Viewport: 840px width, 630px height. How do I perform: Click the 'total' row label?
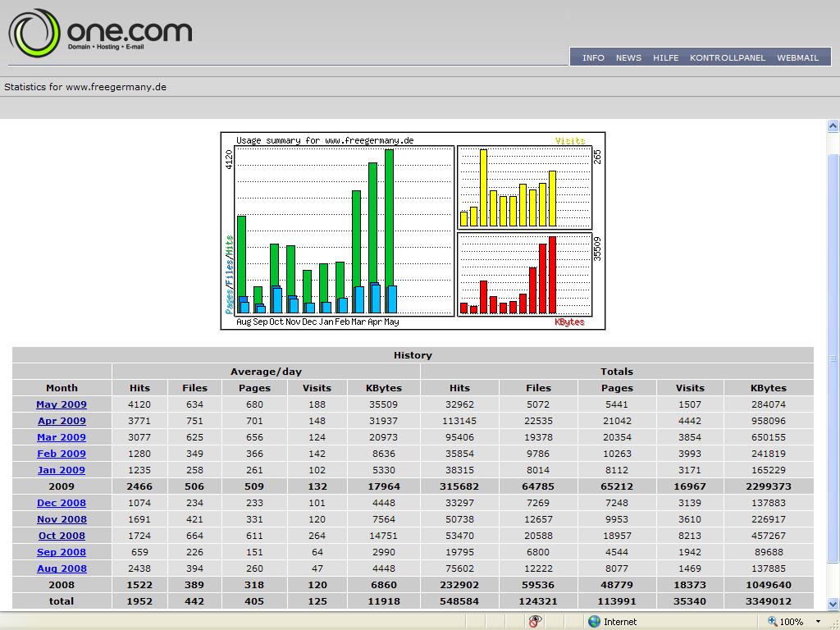pyautogui.click(x=62, y=601)
